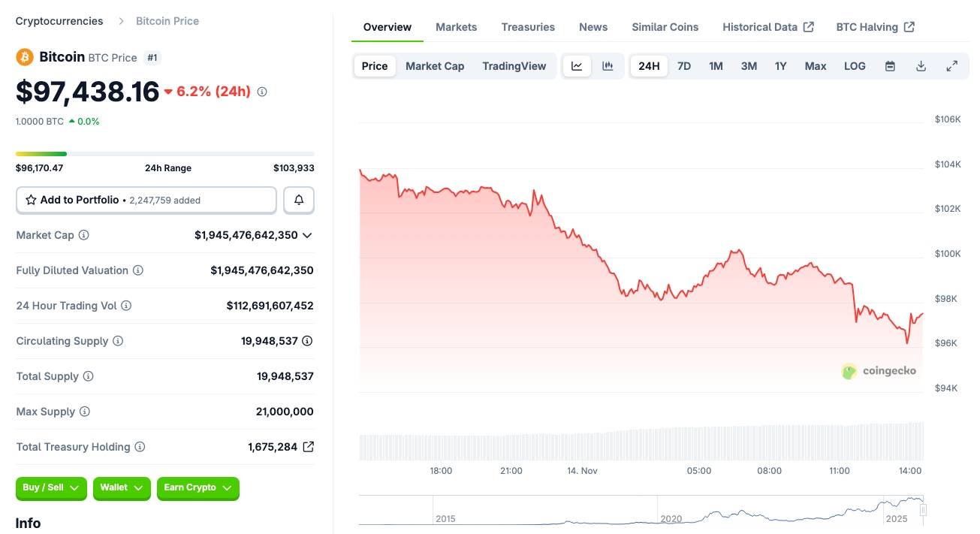
Task: Expand the Market Cap details chevron
Action: 307,234
